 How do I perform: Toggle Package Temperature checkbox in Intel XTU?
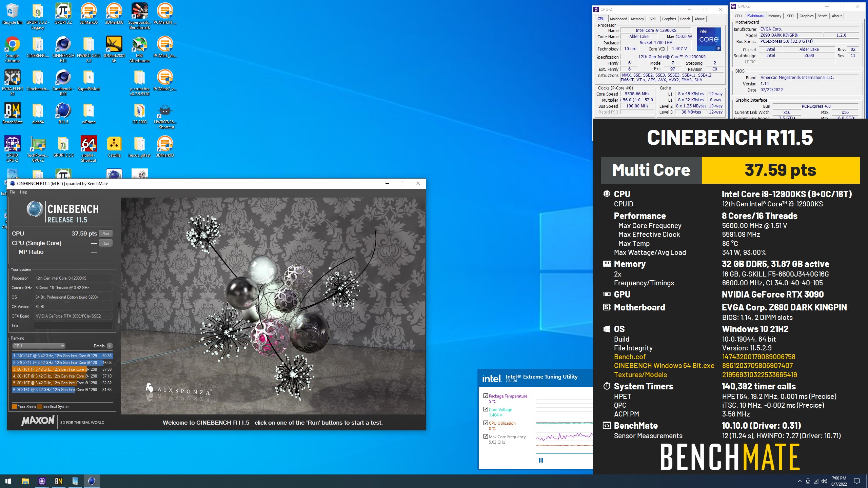pos(486,396)
